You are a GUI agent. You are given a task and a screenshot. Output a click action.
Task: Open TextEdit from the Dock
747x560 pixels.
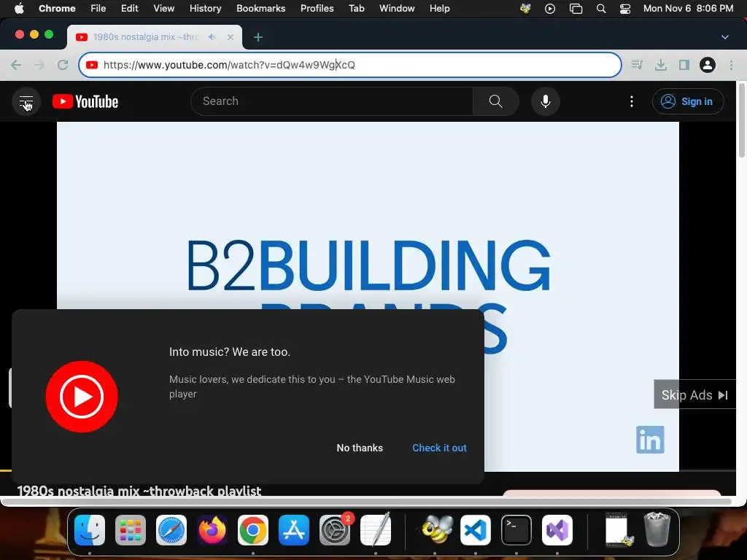click(x=376, y=529)
